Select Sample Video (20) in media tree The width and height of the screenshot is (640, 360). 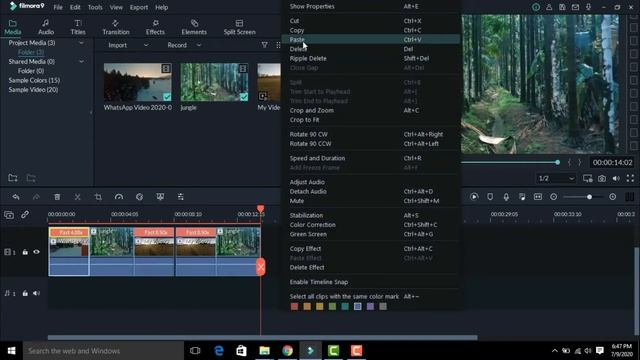(x=33, y=90)
